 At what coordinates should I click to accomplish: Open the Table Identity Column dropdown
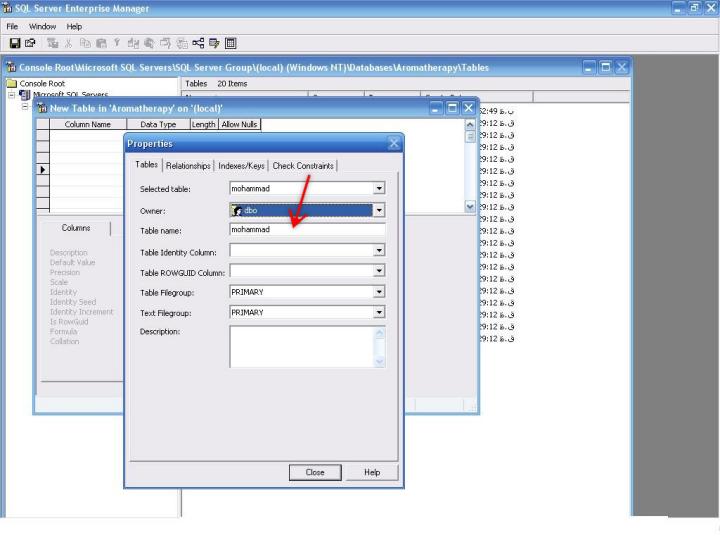379,250
